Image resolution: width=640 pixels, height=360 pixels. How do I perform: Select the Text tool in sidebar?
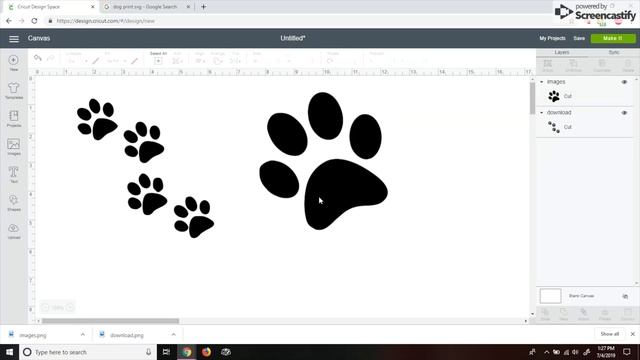[x=13, y=175]
